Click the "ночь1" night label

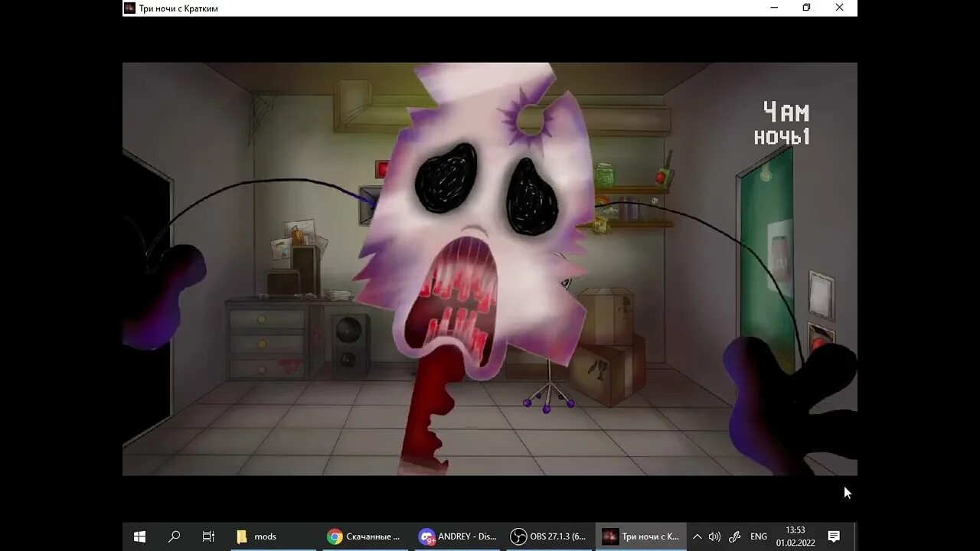[x=782, y=137]
